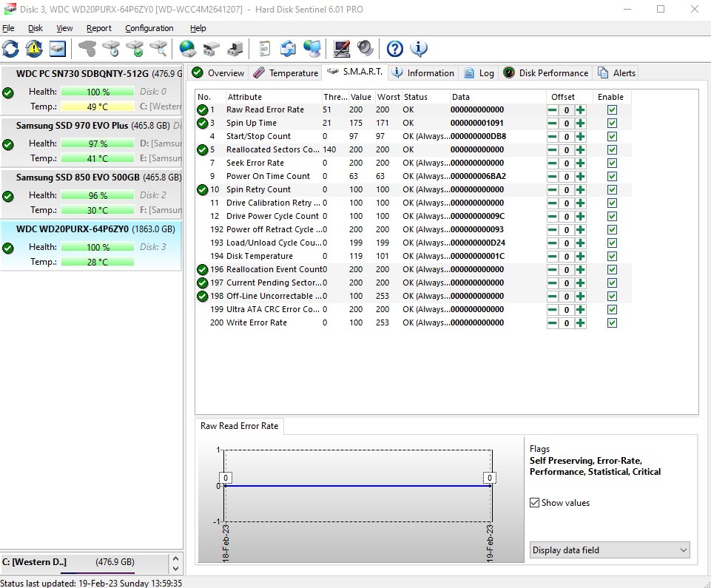This screenshot has height=588, width=711.
Task: Uncheck Enable for Raw Read Error Rate
Action: pos(612,109)
